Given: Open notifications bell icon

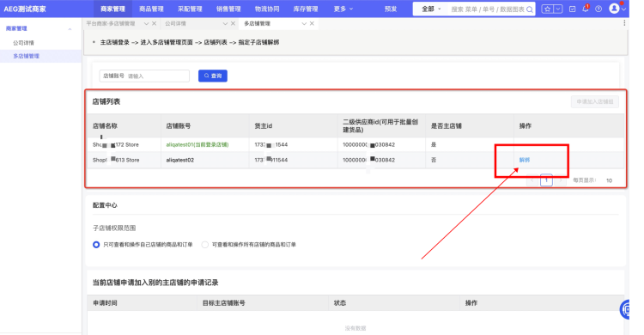Looking at the screenshot, I should [x=586, y=9].
